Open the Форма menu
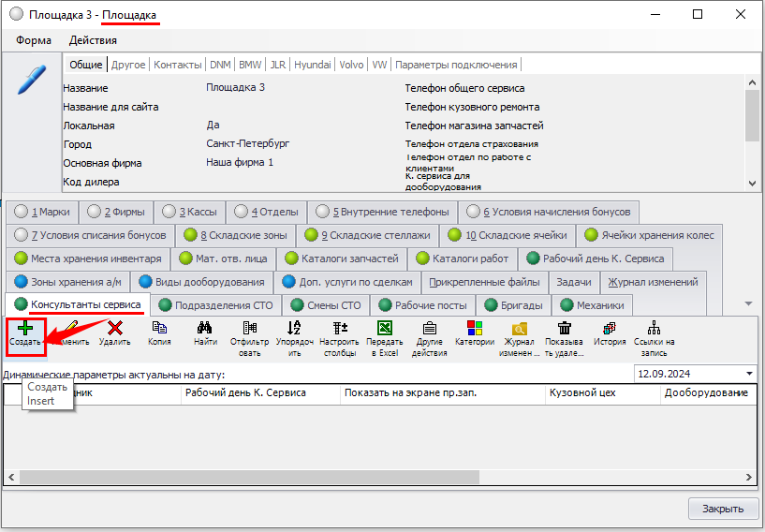The height and width of the screenshot is (532, 765). click(34, 40)
